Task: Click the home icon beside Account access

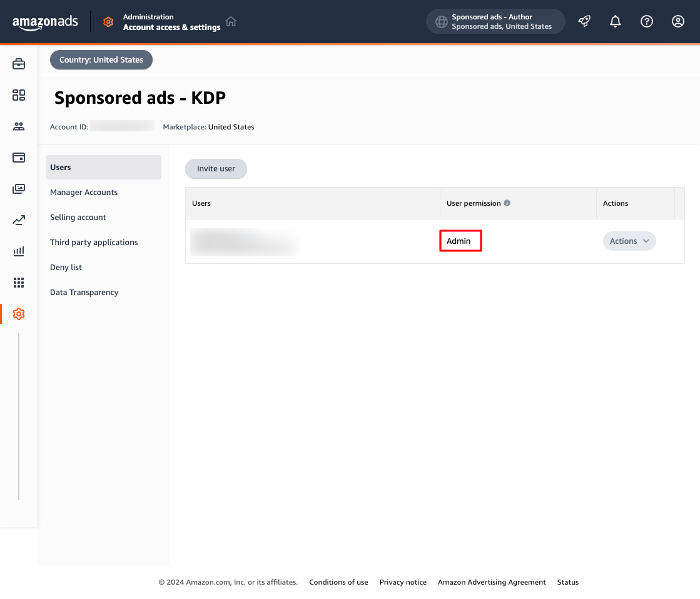Action: [x=231, y=22]
